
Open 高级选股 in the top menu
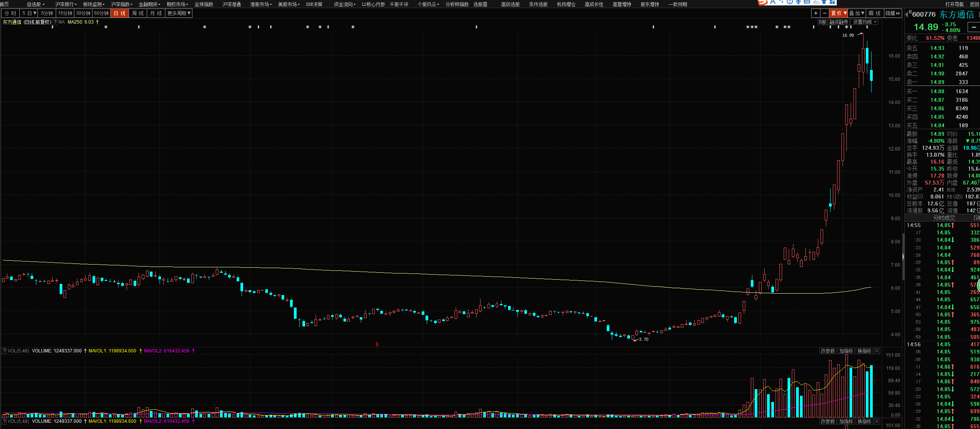pyautogui.click(x=510, y=4)
